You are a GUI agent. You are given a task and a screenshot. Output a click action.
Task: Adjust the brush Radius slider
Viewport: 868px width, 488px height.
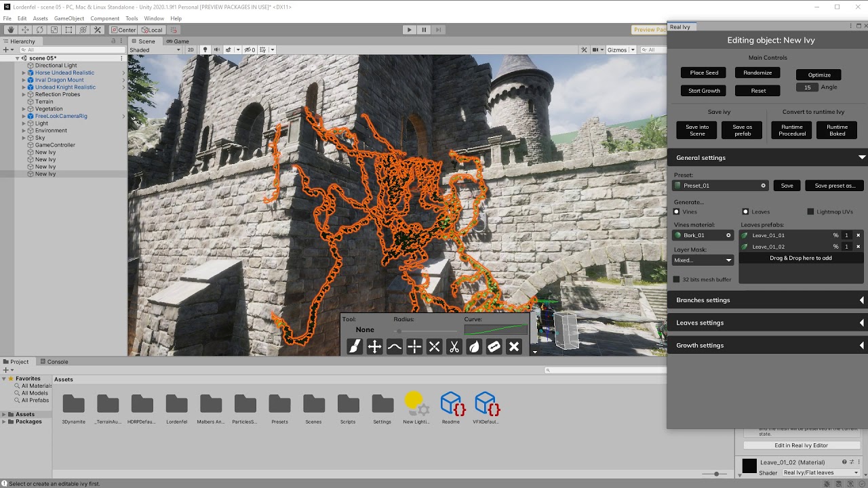pos(425,331)
